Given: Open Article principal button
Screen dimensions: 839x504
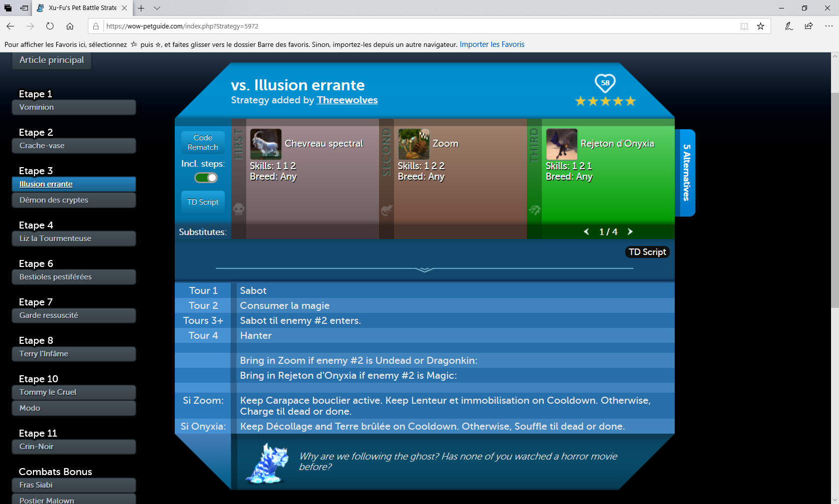Looking at the screenshot, I should coord(51,60).
